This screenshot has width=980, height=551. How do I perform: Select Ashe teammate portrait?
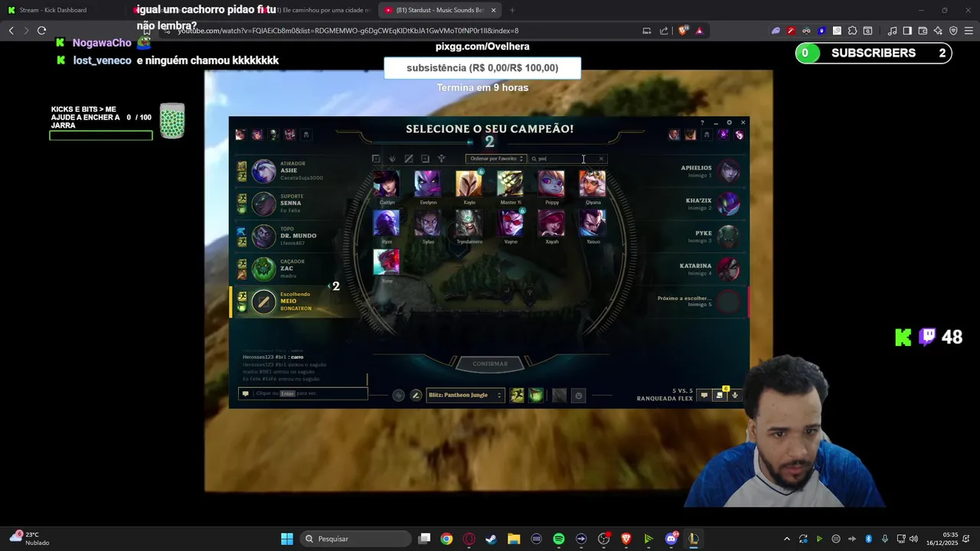[263, 171]
